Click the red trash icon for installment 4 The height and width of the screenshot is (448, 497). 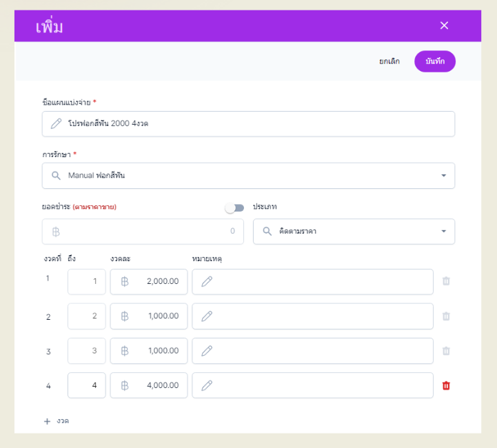(x=446, y=385)
